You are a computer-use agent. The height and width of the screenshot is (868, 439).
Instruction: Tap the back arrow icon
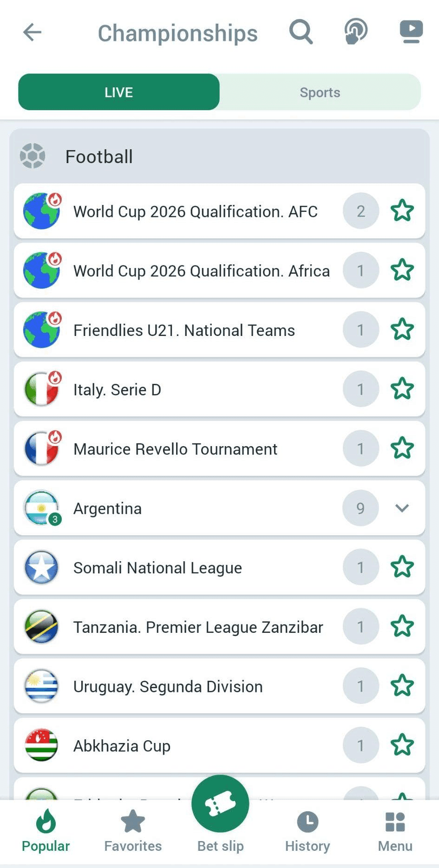(x=33, y=33)
